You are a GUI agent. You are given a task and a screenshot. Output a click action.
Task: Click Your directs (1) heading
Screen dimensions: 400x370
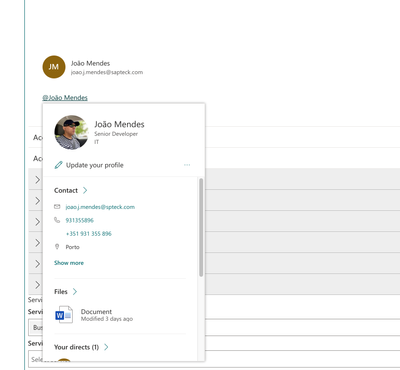tap(76, 347)
